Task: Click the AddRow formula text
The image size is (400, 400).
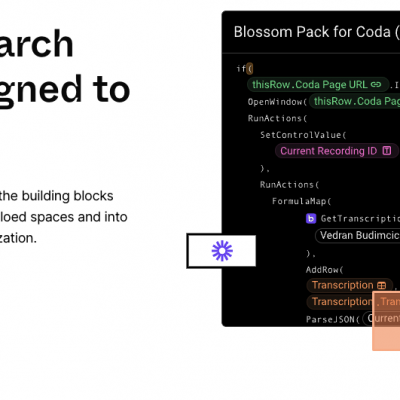Action: coord(322,270)
